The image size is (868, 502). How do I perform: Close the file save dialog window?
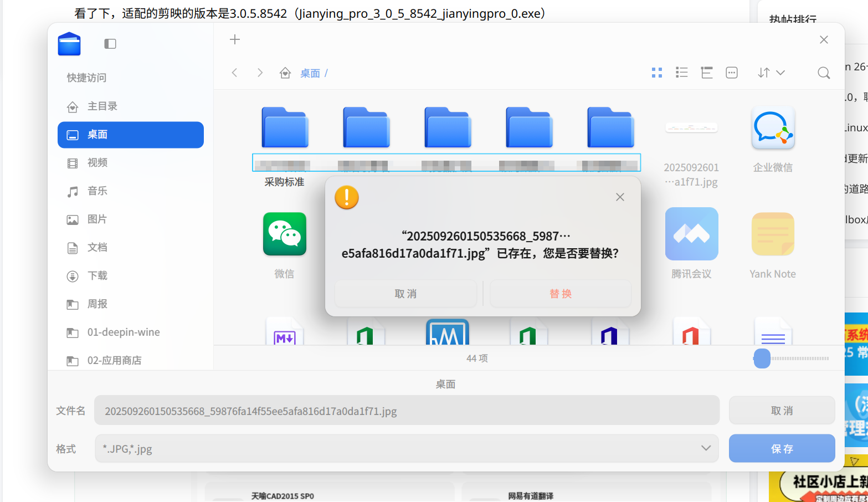click(x=824, y=39)
